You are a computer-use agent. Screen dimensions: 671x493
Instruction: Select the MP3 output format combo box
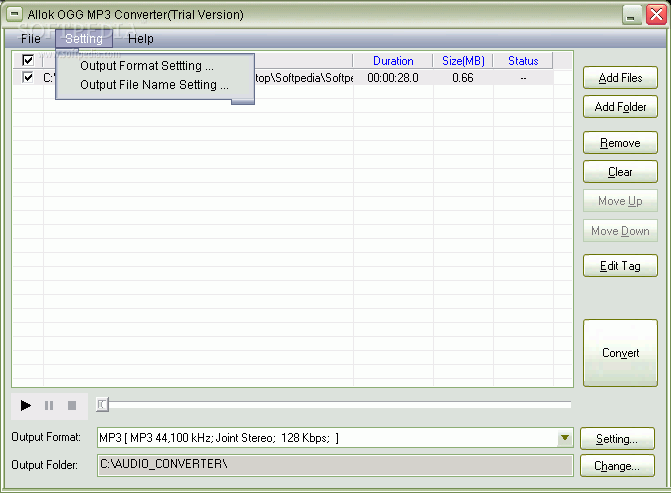click(x=335, y=438)
